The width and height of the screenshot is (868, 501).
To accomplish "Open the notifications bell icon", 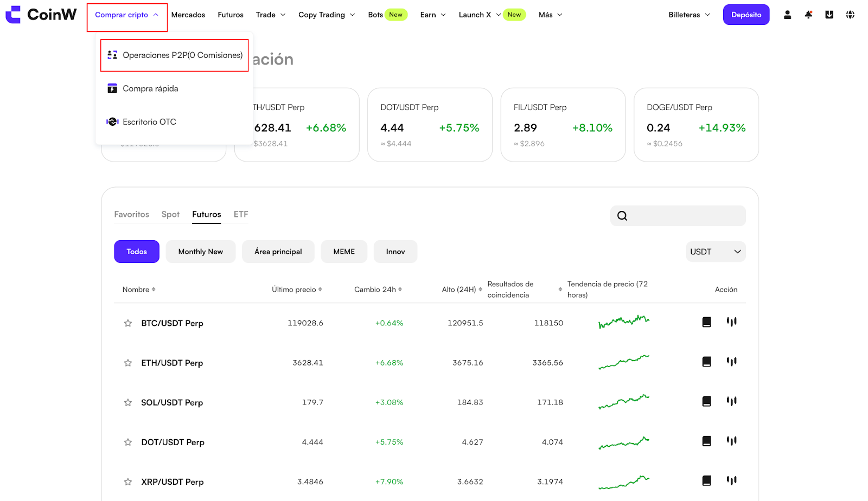I will point(808,15).
